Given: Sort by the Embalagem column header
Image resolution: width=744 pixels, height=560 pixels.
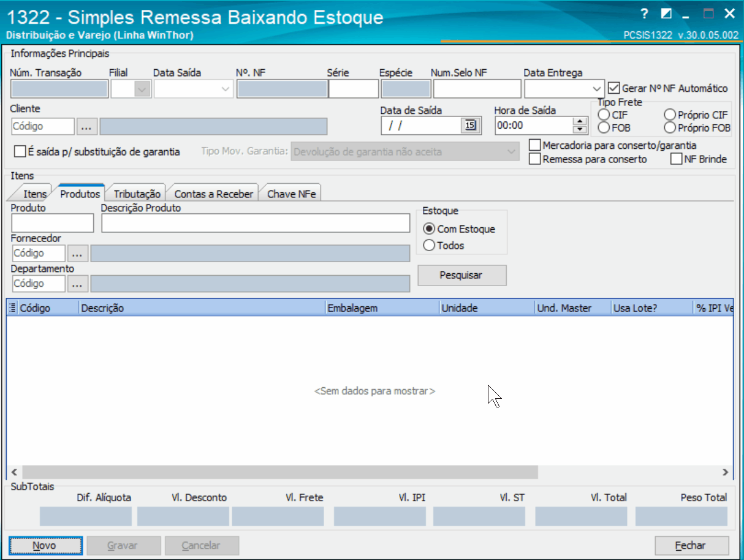Looking at the screenshot, I should (x=382, y=308).
